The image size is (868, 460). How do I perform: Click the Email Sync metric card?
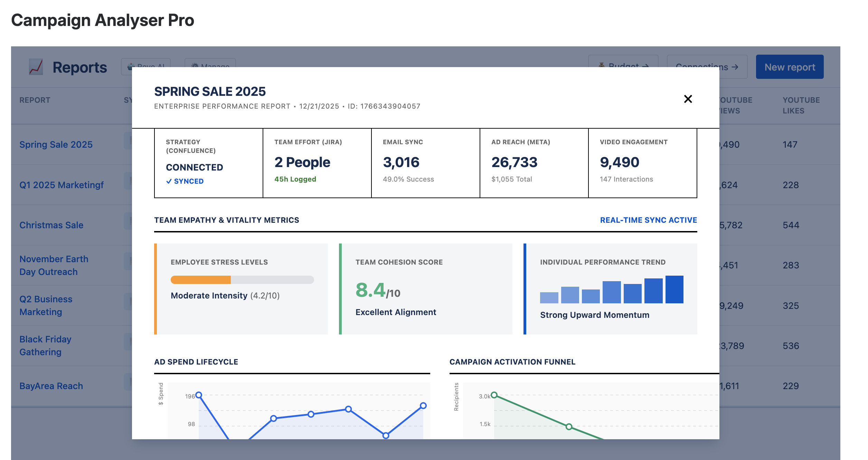[x=425, y=163]
